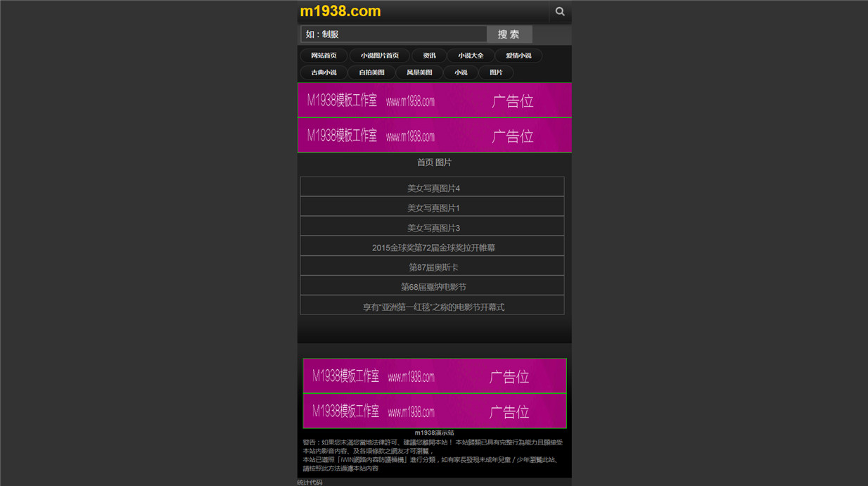Screen dimensions: 868x486
Task: Open the 第68届戛纳电影节 article link
Action: pos(432,286)
